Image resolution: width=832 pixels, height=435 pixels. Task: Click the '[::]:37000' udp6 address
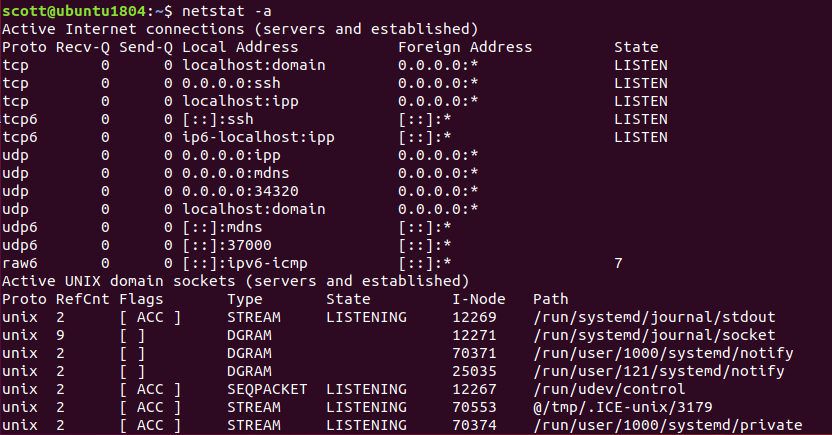(x=227, y=245)
